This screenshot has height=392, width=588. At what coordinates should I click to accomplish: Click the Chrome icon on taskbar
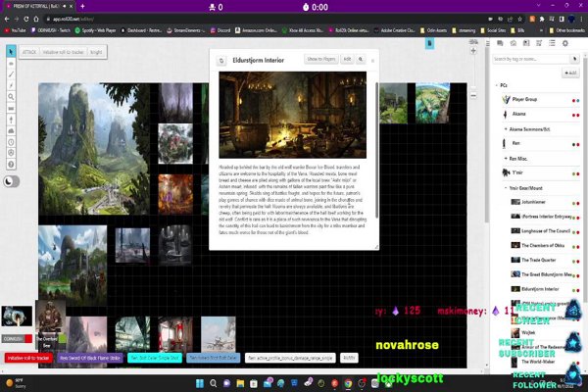pyautogui.click(x=348, y=383)
